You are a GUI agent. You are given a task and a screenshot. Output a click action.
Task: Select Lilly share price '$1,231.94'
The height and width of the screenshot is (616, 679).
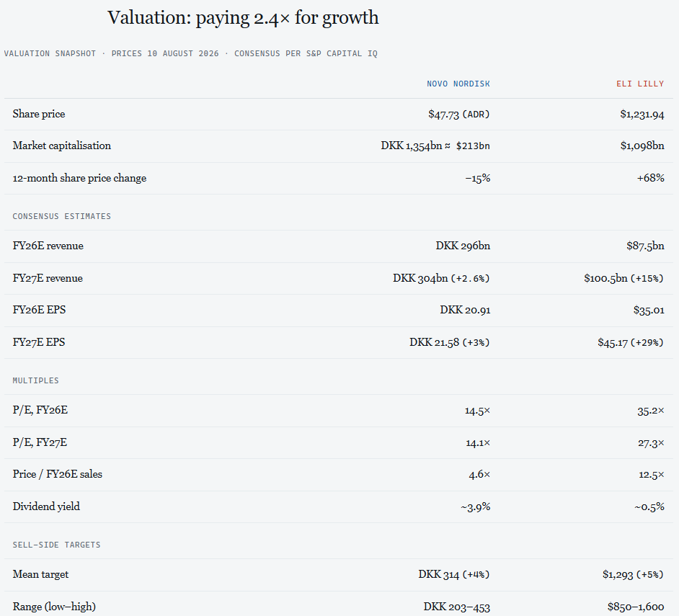(642, 115)
